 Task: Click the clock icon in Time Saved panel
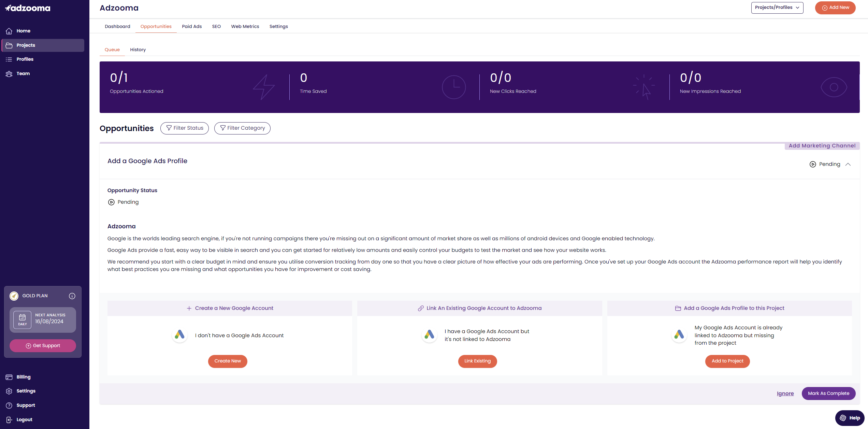click(454, 87)
